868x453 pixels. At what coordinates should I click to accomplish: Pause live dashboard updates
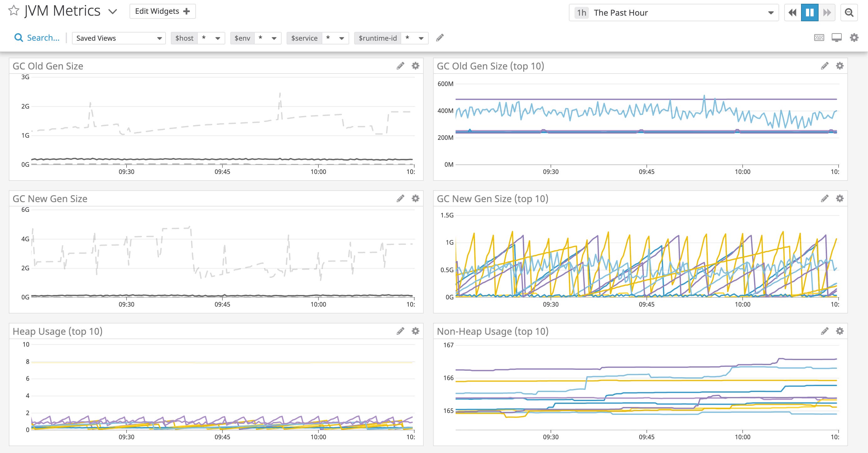(x=810, y=12)
